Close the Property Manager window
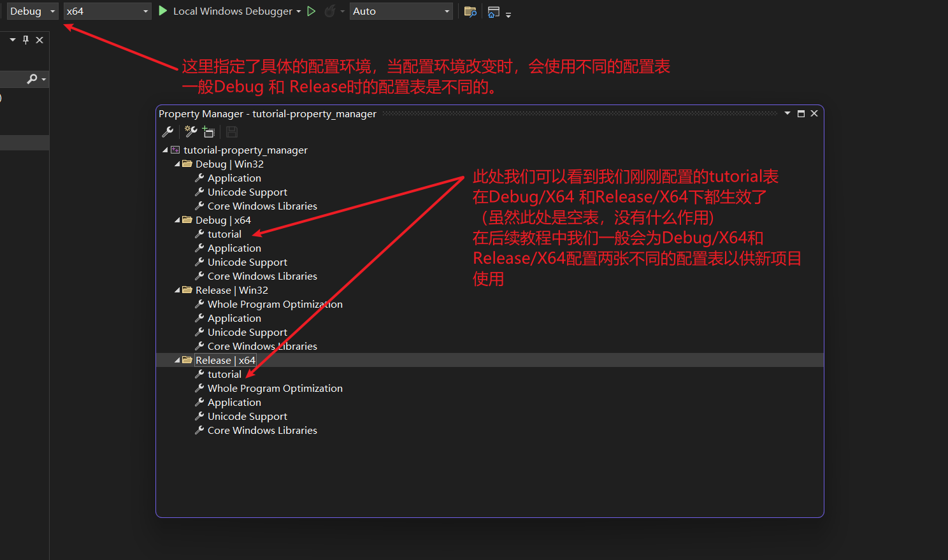Screen dimensions: 948x560 click(814, 113)
